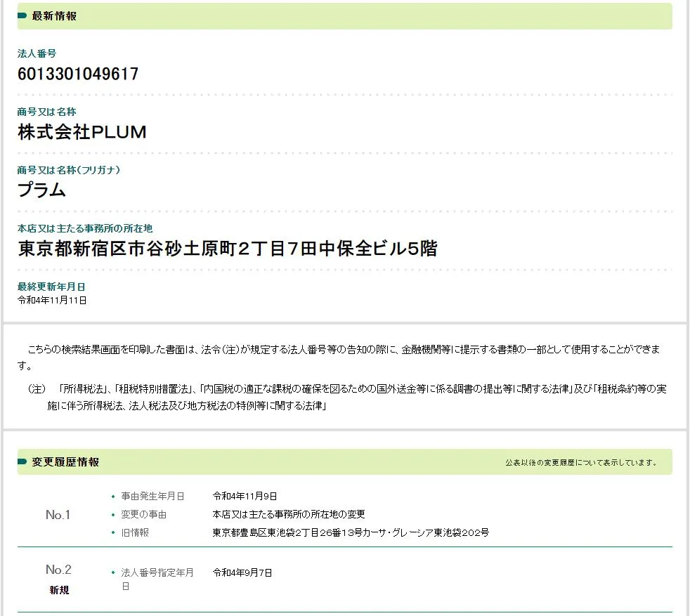Click the head office address in 新宿区市谷砂土原町
Image resolution: width=690 pixels, height=616 pixels.
coord(227,248)
